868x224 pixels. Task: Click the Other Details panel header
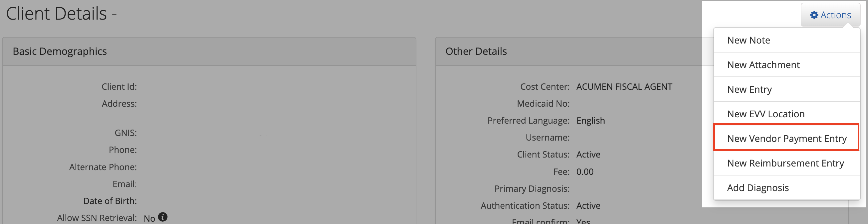(476, 51)
